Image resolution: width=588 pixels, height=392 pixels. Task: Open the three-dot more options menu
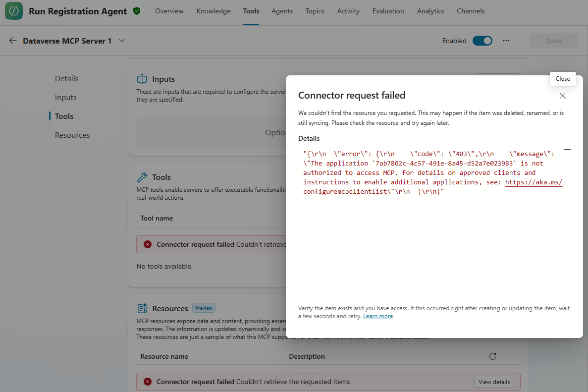click(506, 41)
